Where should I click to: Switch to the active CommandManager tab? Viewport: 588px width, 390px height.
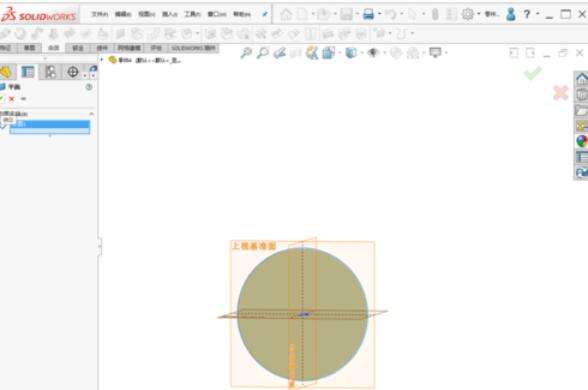point(54,48)
